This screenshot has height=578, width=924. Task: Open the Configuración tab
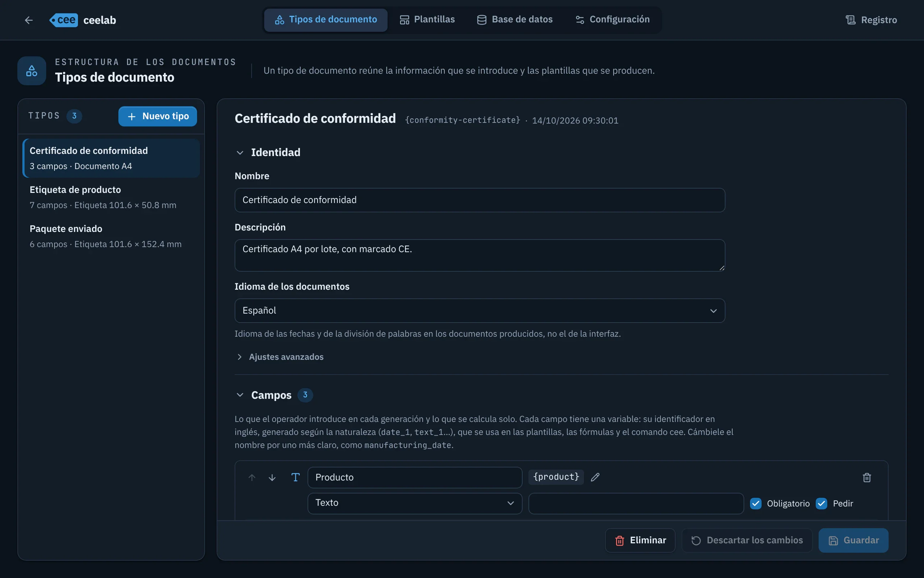613,20
